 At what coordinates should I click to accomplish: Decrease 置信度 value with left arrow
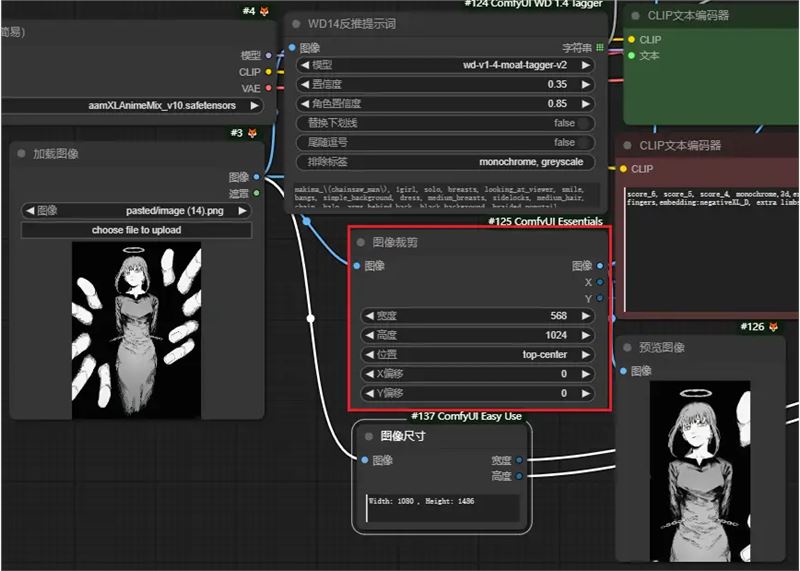pos(305,84)
